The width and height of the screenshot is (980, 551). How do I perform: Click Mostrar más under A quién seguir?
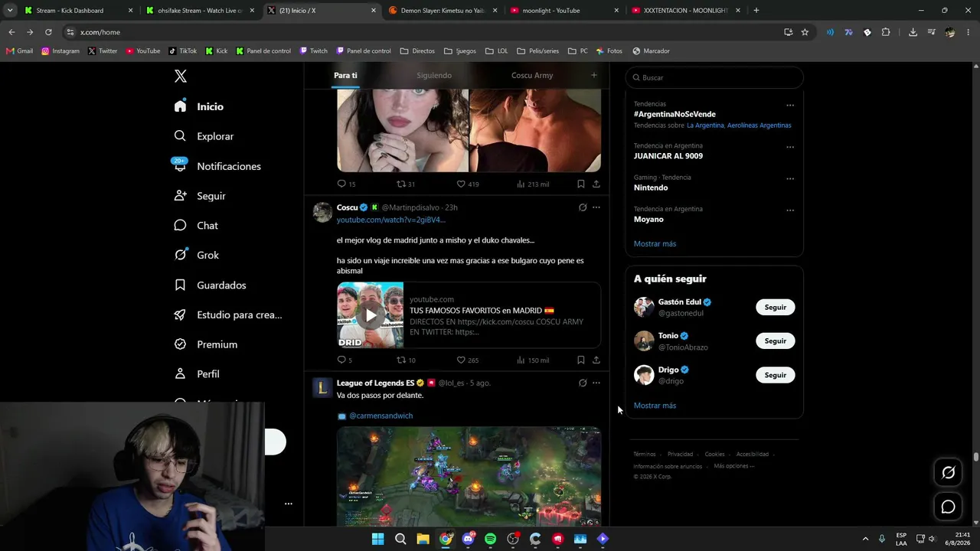(x=655, y=406)
